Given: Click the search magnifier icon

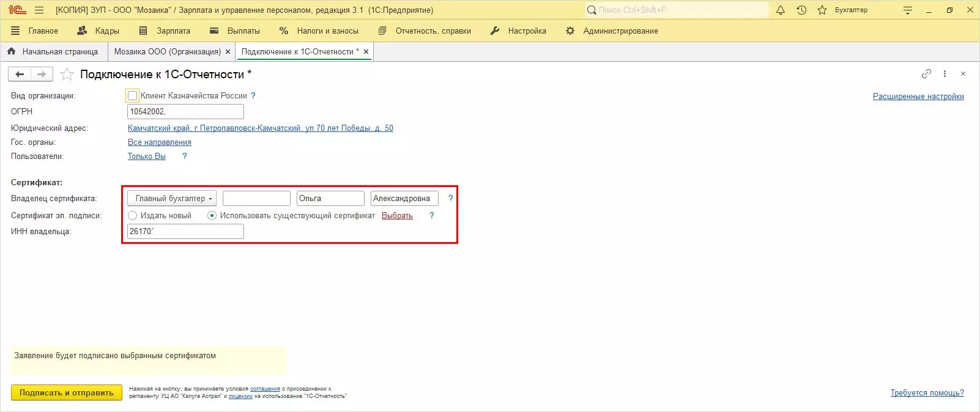Looking at the screenshot, I should coord(592,10).
